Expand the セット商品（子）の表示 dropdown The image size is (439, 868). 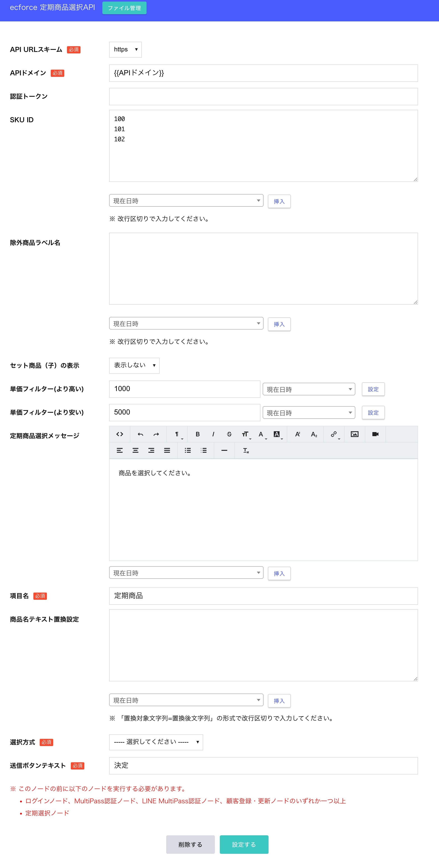tap(134, 365)
